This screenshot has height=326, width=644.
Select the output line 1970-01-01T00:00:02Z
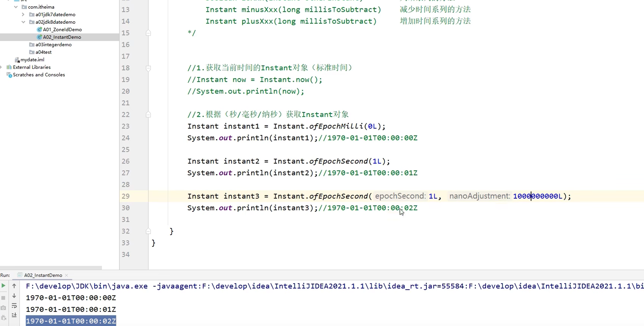click(x=71, y=321)
